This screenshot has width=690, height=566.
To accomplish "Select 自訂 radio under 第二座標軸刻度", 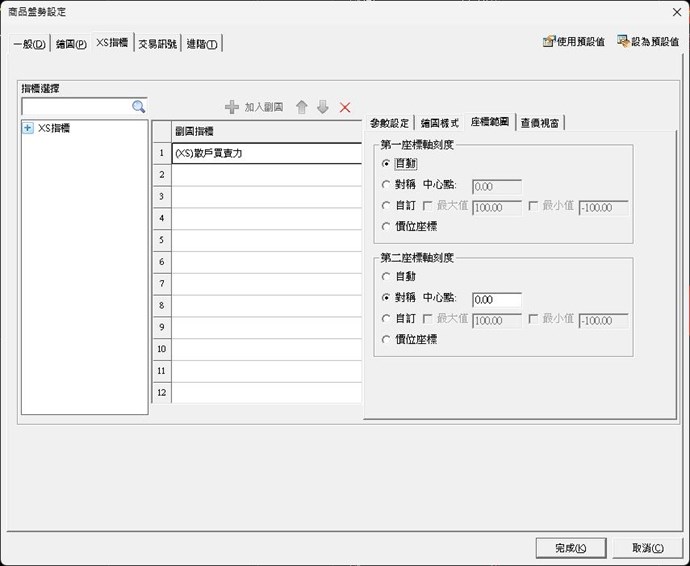I will [386, 319].
